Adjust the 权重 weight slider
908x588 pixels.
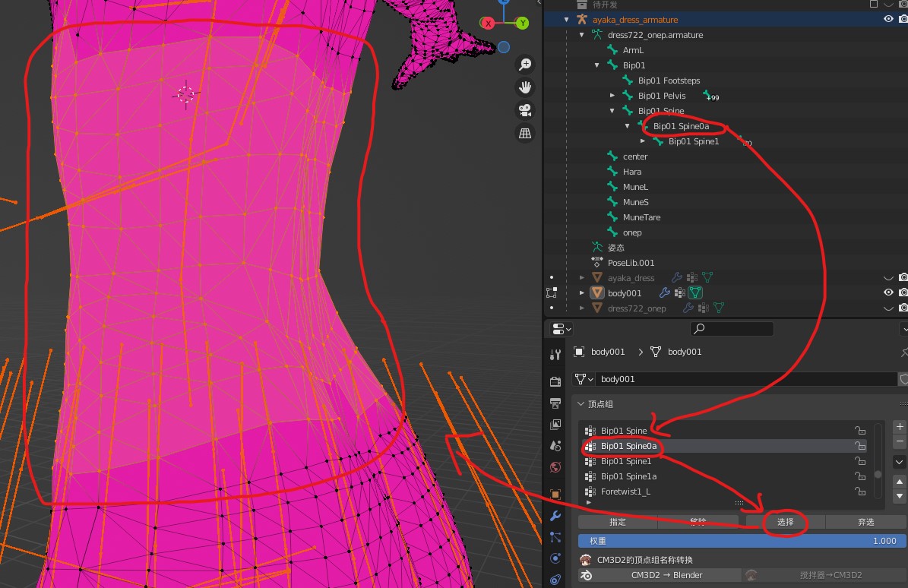coord(742,541)
